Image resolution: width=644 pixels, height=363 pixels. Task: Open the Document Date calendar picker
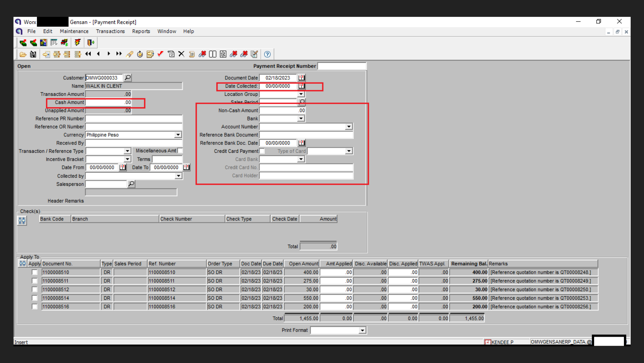[x=302, y=78]
